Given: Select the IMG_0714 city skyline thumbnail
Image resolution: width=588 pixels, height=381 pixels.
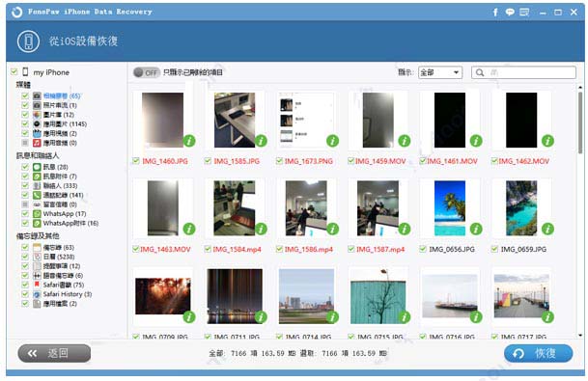Looking at the screenshot, I should 306,296.
